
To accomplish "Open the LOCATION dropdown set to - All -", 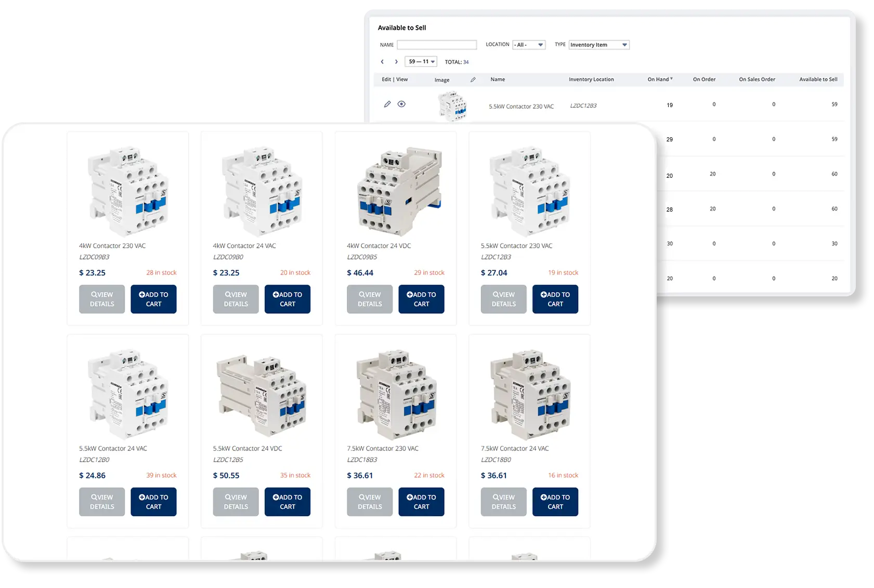I will 529,45.
